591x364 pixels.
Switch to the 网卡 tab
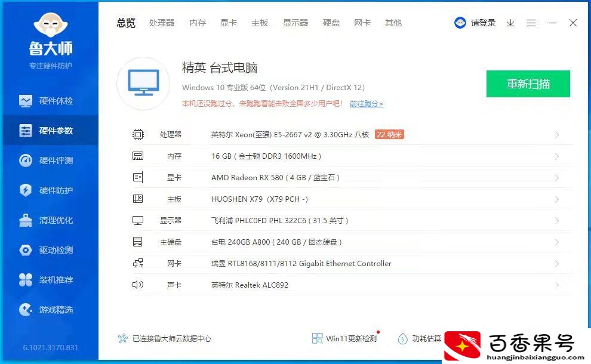(x=362, y=23)
